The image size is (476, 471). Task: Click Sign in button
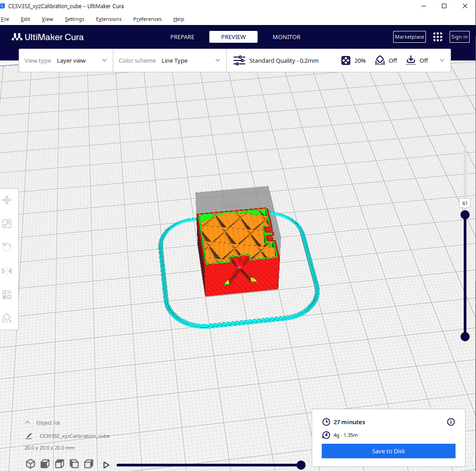click(x=459, y=37)
